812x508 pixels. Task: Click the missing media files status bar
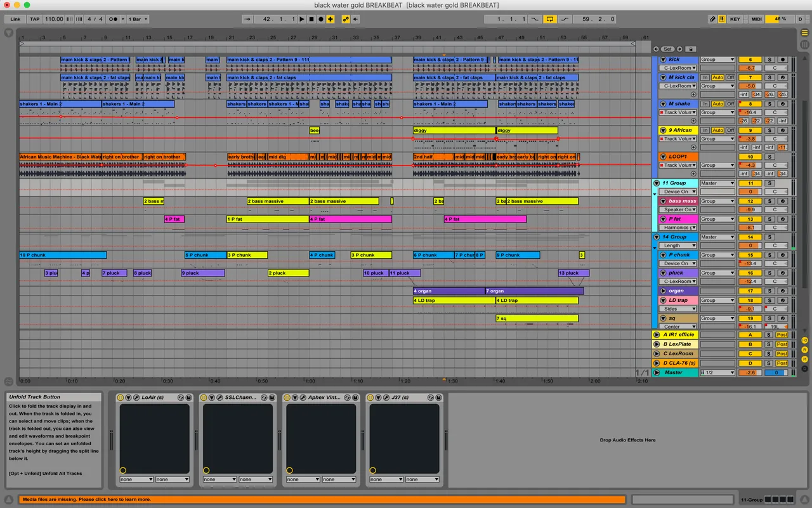click(x=322, y=500)
